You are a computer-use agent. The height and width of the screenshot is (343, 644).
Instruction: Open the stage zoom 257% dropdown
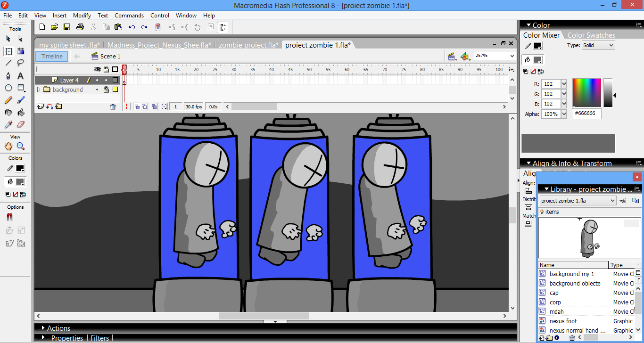click(512, 56)
